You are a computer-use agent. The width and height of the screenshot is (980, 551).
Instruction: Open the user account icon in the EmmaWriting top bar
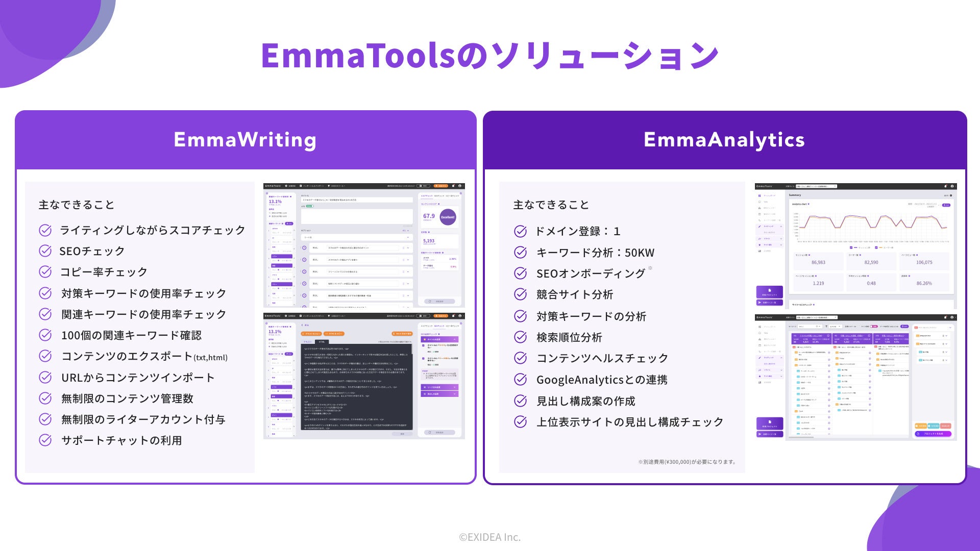[x=460, y=186]
